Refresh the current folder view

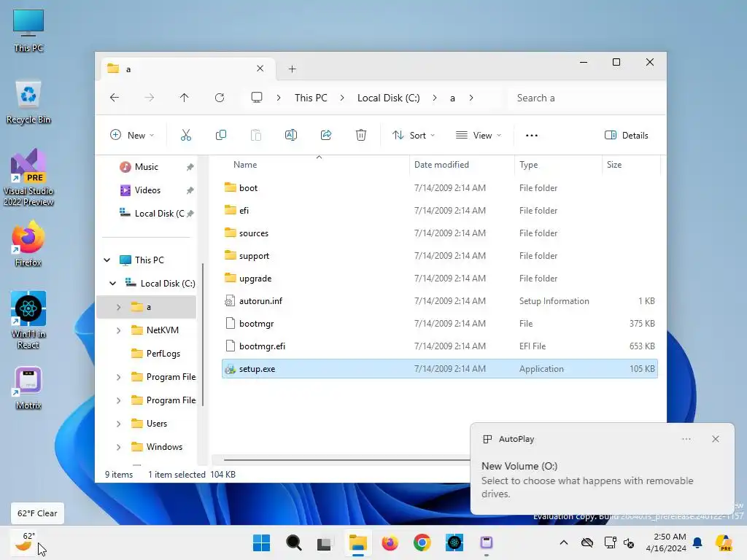tap(220, 98)
